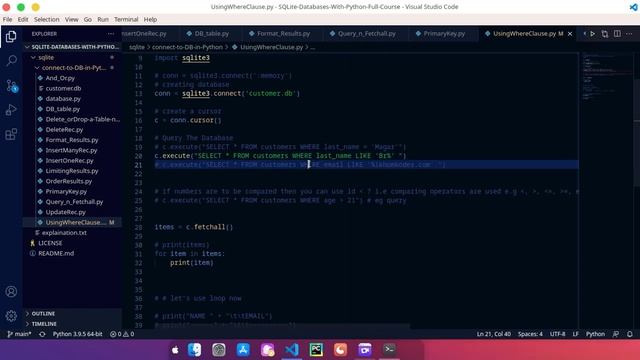Click UsingWhereClause.py in the breadcrumb
This screenshot has width=640, height=360.
coord(271,47)
